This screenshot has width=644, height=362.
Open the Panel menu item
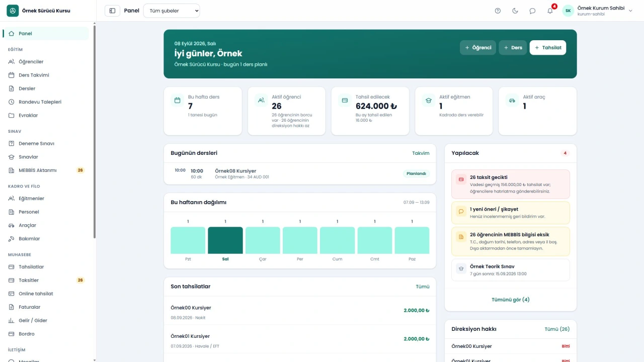click(46, 34)
